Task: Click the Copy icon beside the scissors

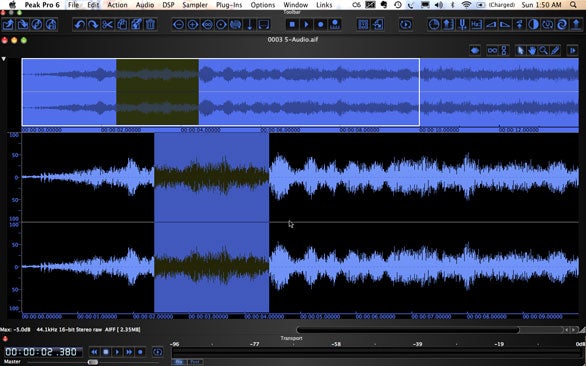Action: [122, 25]
